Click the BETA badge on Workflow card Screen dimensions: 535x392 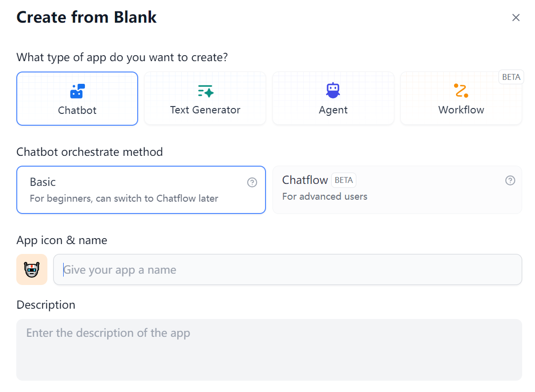click(511, 77)
